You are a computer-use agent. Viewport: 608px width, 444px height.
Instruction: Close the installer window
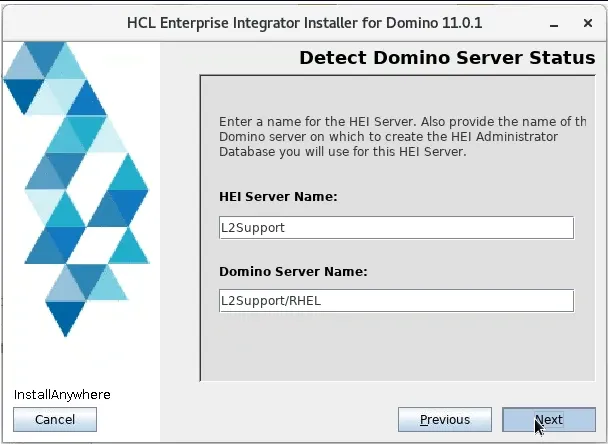point(588,23)
